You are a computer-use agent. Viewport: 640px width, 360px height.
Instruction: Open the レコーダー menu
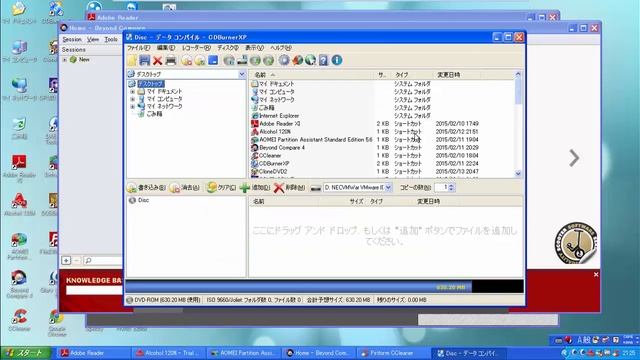click(196, 48)
